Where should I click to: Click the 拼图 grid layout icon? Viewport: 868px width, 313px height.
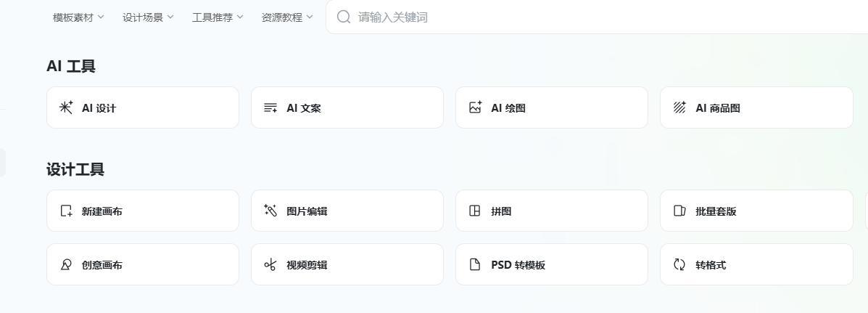point(474,211)
